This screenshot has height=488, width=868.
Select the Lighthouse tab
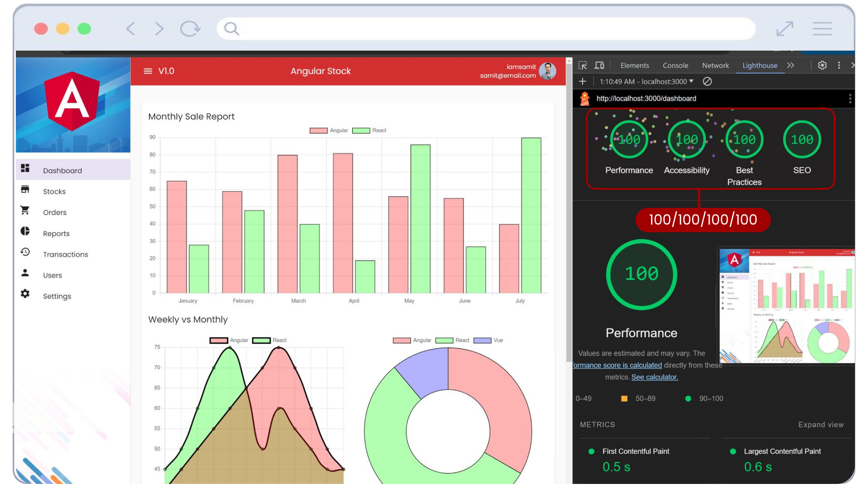click(760, 66)
